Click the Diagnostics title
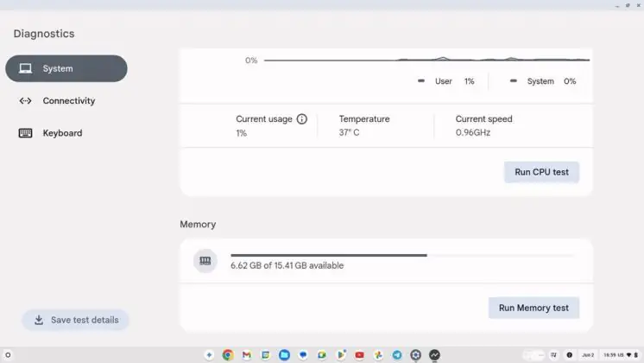Image resolution: width=644 pixels, height=363 pixels. click(44, 34)
